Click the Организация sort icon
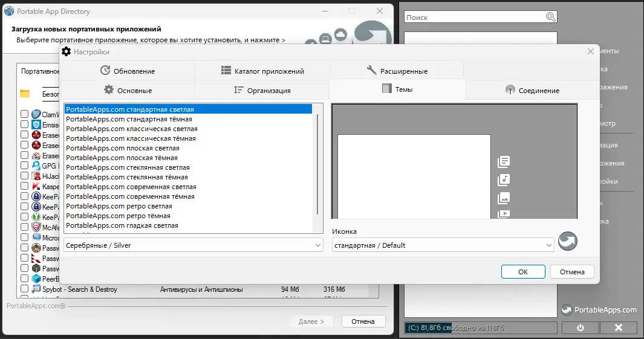This screenshot has height=339, width=644. click(x=238, y=89)
